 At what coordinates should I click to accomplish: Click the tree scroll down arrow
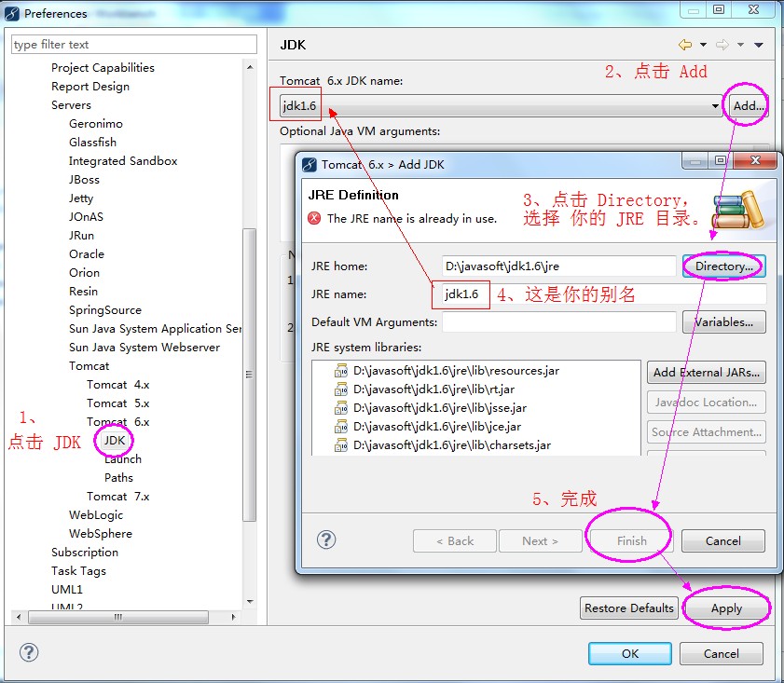250,602
